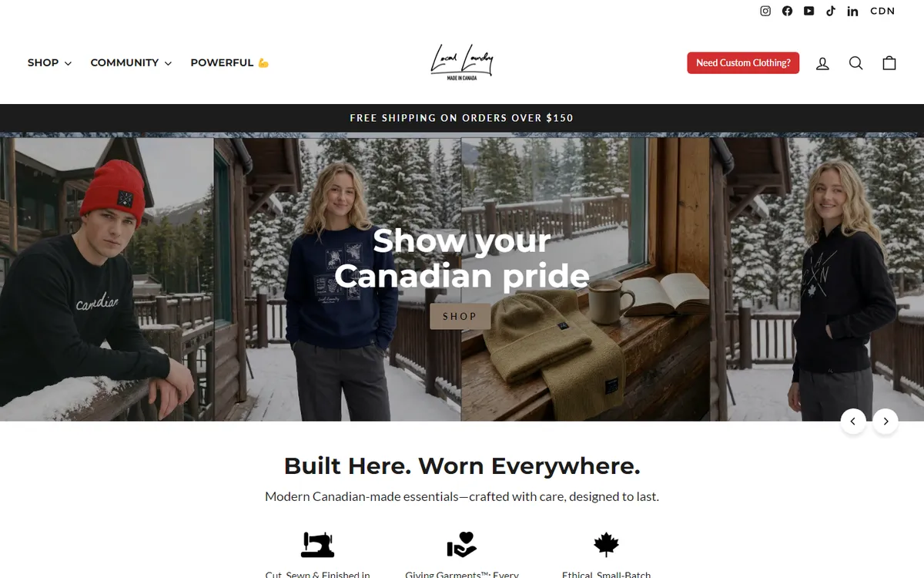Open the LinkedIn page icon
Viewport: 924px width, 578px height.
tap(852, 11)
